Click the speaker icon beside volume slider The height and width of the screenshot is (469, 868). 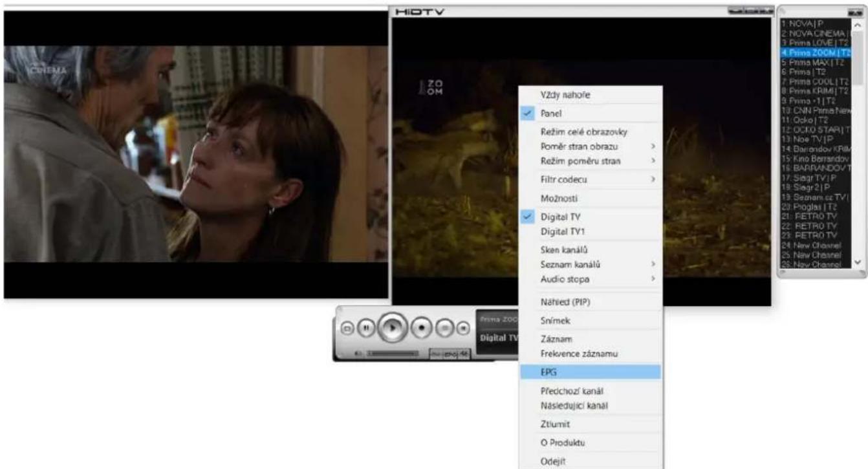pyautogui.click(x=358, y=354)
